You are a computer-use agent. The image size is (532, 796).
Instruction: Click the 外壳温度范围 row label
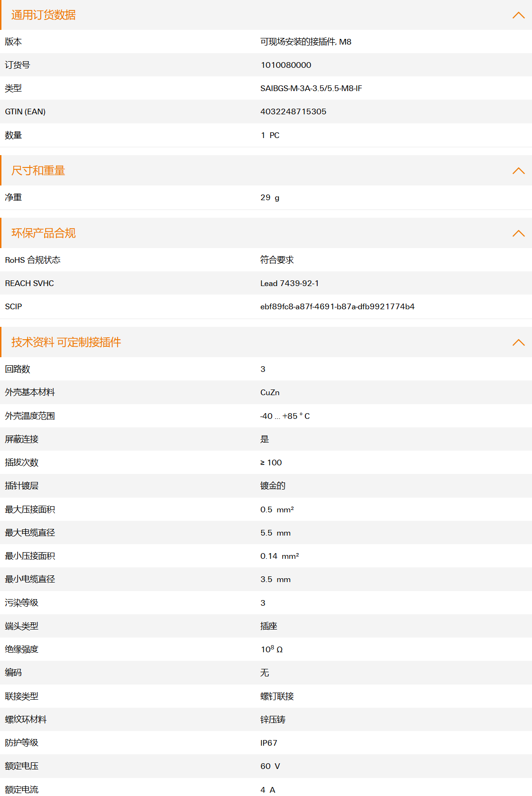(x=30, y=416)
